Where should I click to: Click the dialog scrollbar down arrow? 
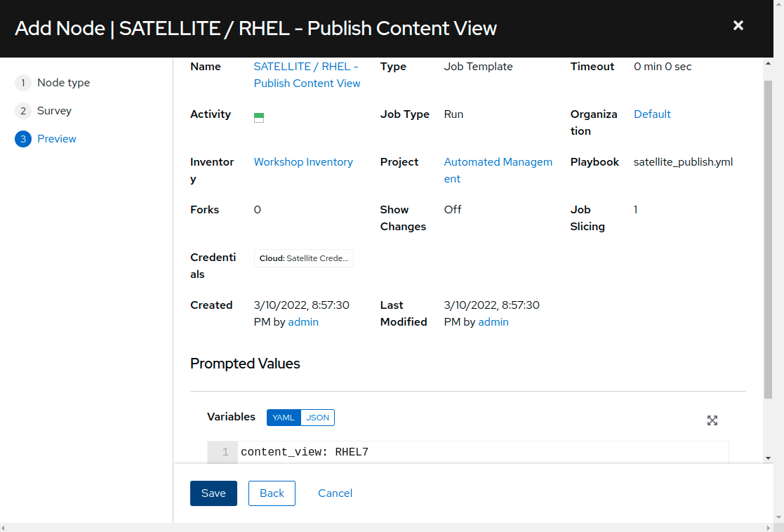click(768, 458)
